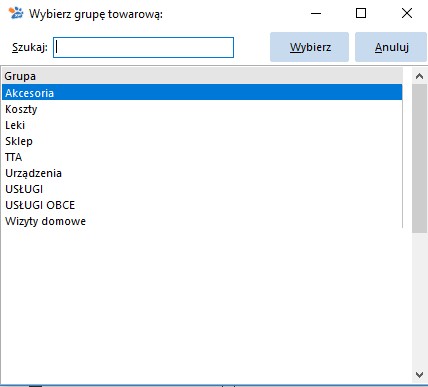Image resolution: width=428 pixels, height=387 pixels.
Task: Close the Wybierz grupę towarową window
Action: [407, 13]
